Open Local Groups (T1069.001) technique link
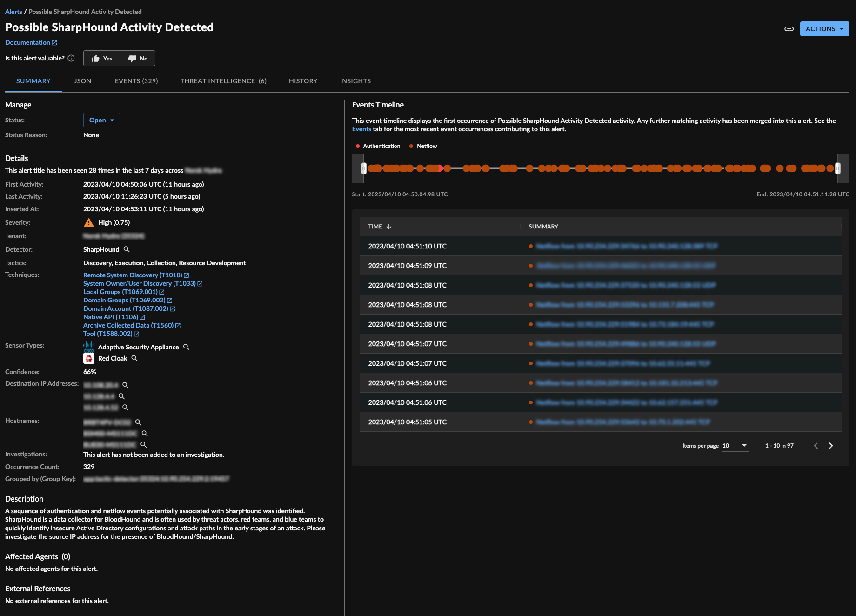 point(120,292)
